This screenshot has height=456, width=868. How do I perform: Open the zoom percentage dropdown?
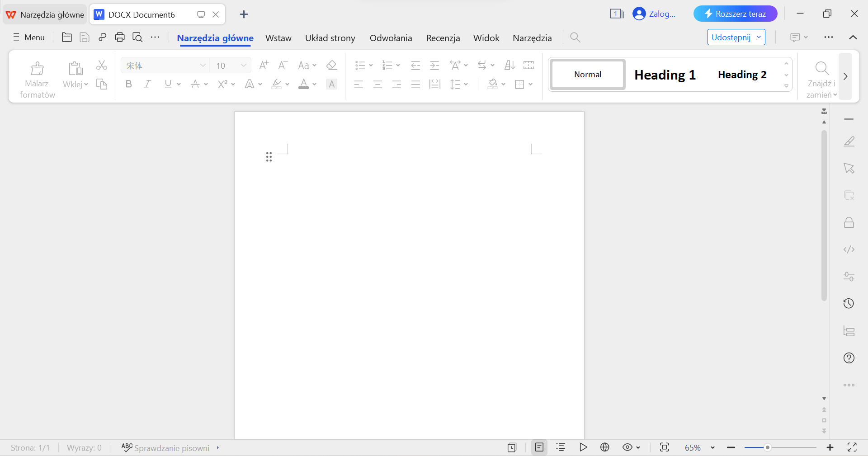click(x=712, y=447)
